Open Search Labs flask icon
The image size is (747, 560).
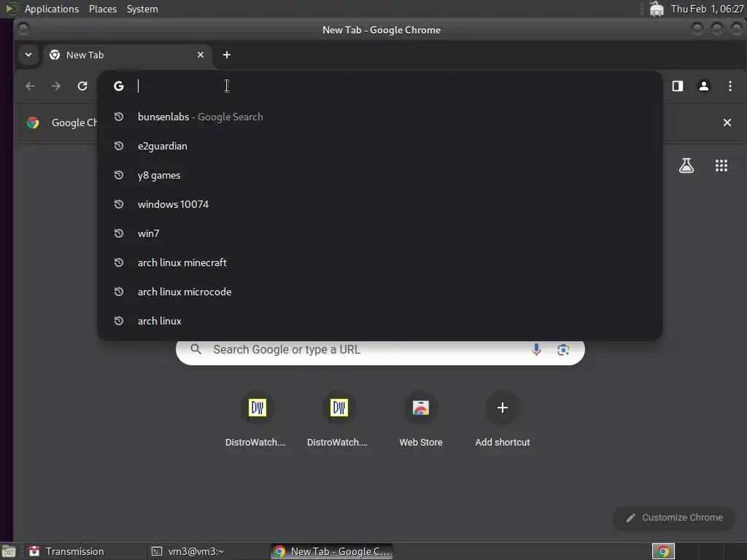tap(686, 166)
